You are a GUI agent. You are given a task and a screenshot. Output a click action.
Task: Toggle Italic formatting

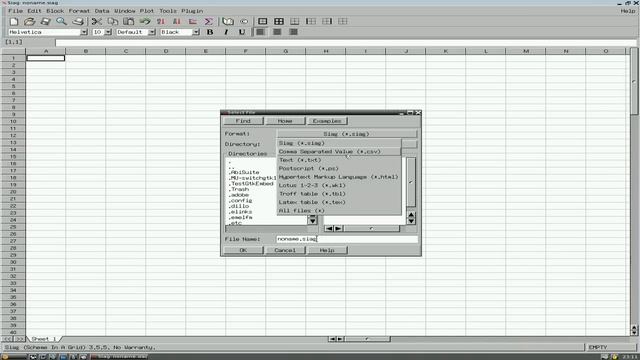(226, 32)
